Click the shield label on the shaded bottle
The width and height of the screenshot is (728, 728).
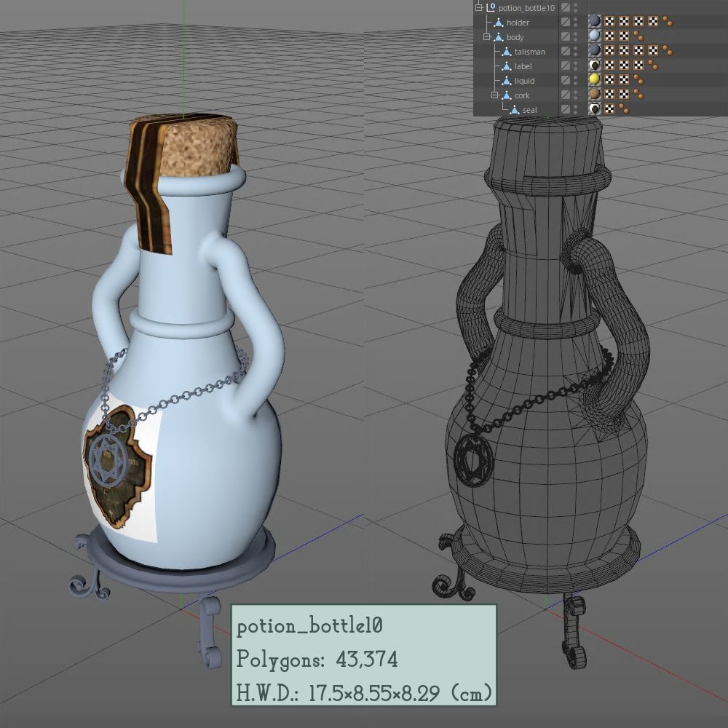coord(117,467)
